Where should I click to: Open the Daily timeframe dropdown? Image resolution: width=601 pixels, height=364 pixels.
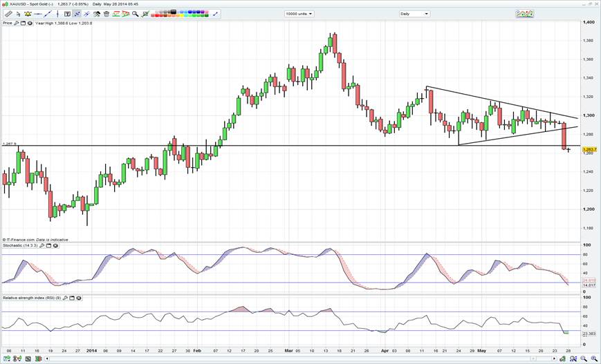(414, 14)
